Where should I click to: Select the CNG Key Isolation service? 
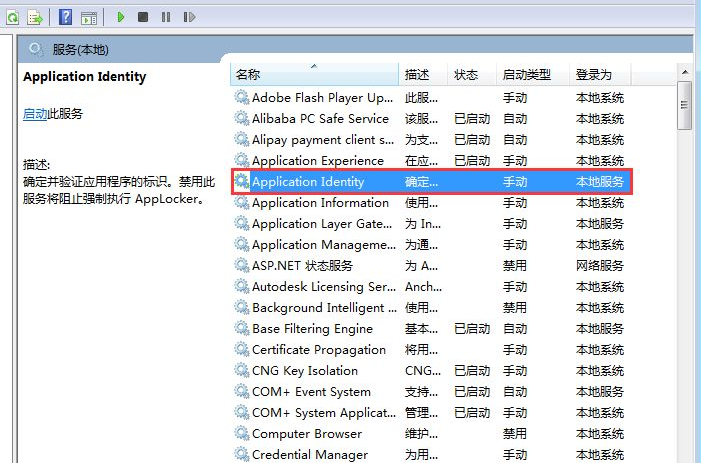[x=304, y=371]
